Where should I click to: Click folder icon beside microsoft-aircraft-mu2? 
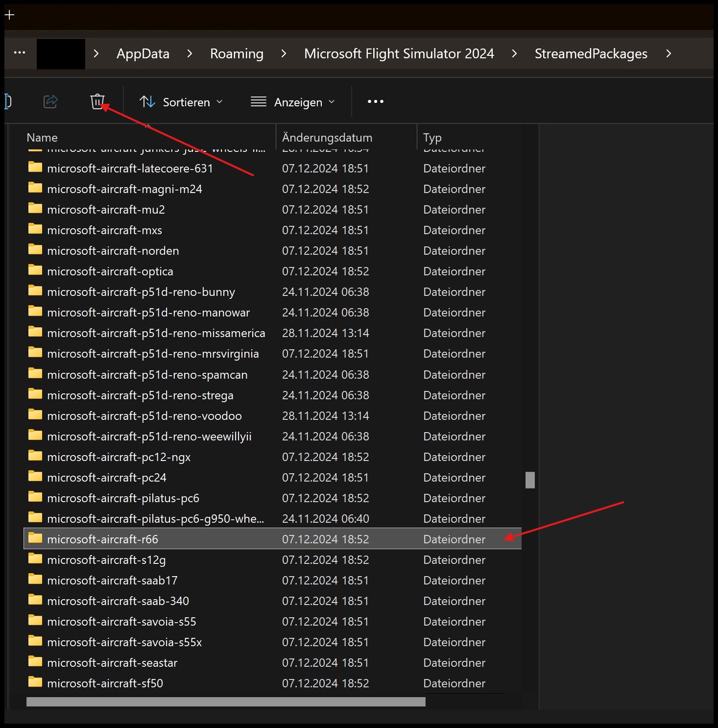(35, 209)
